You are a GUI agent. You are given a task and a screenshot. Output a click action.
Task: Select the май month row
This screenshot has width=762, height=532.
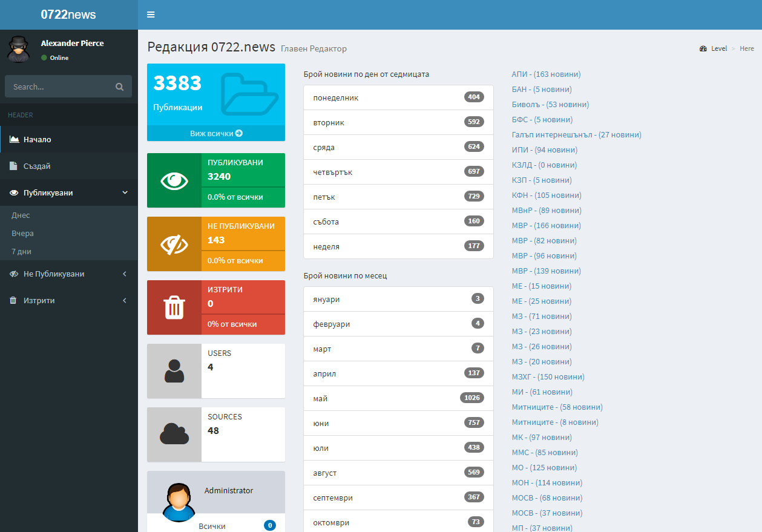tap(398, 398)
